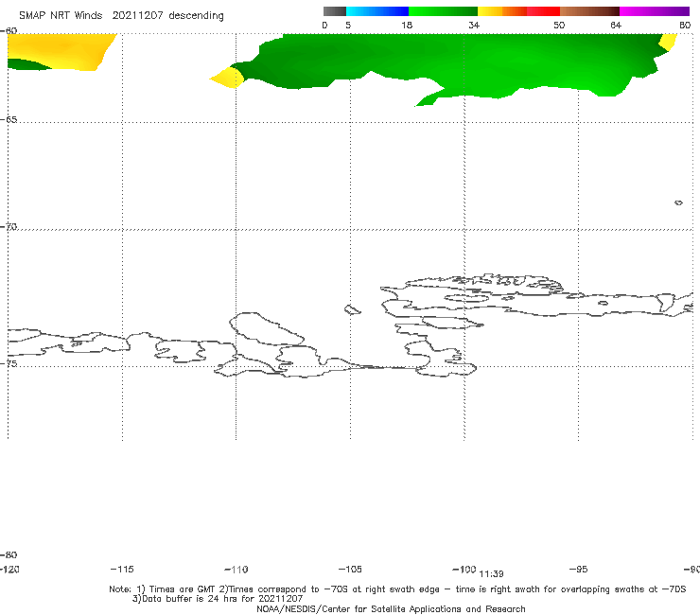Click the NOAA/NESDIS credit line

(x=391, y=608)
